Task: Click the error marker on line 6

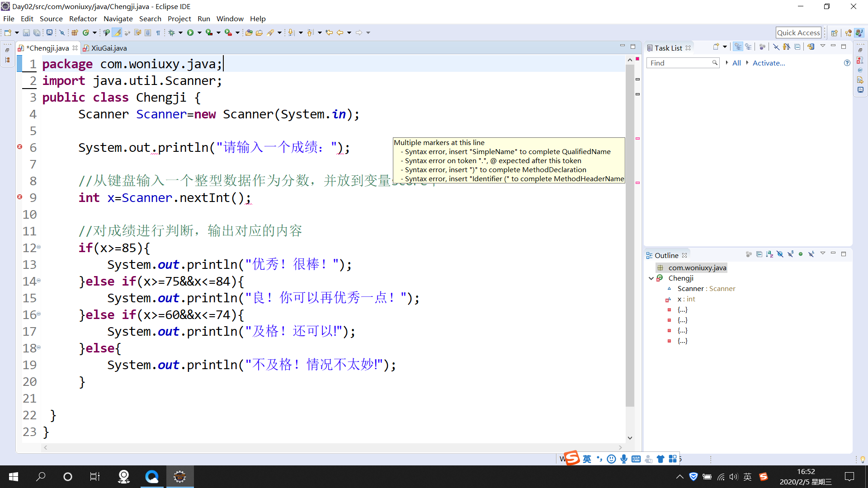Action: tap(19, 147)
